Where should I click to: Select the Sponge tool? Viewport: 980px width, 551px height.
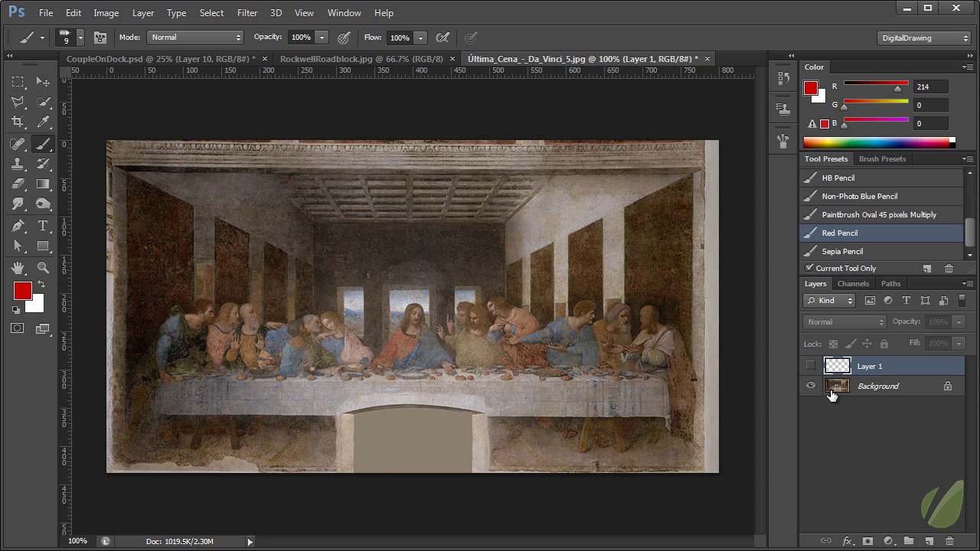(43, 204)
